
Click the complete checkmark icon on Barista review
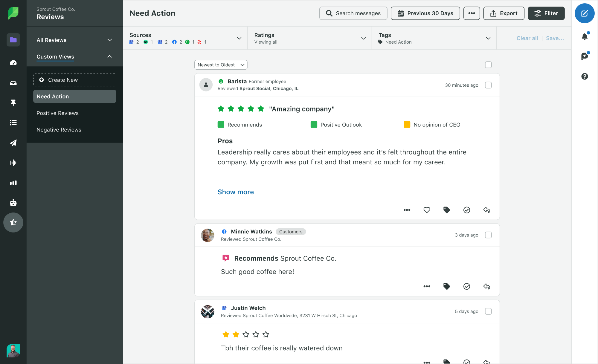pos(467,210)
